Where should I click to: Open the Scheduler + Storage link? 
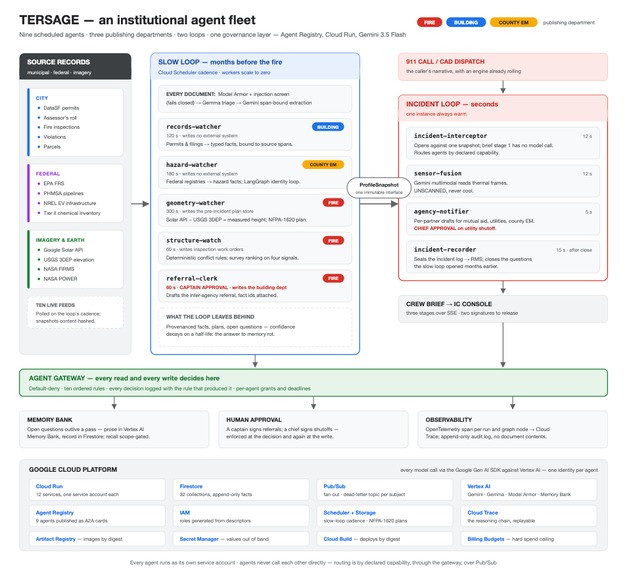(349, 513)
